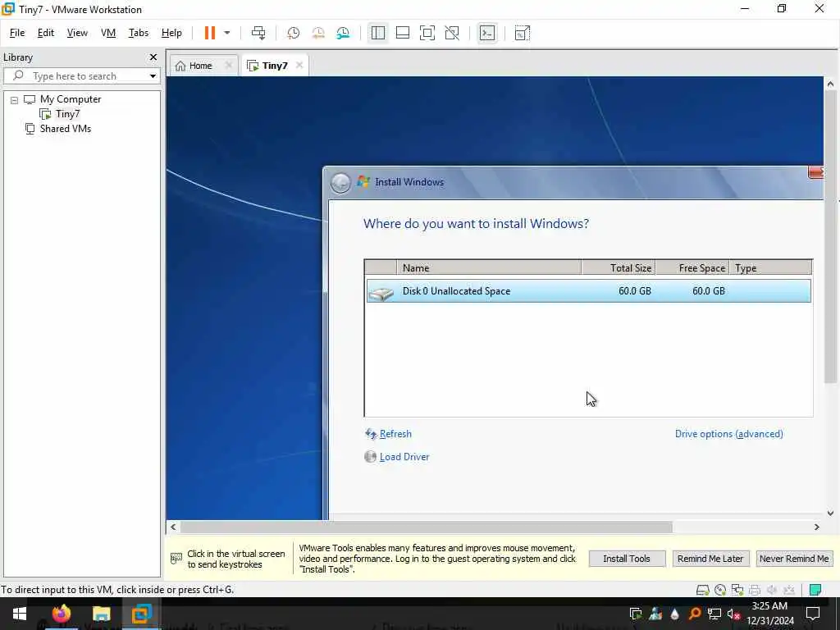Switch to Unity mode icon

point(452,33)
